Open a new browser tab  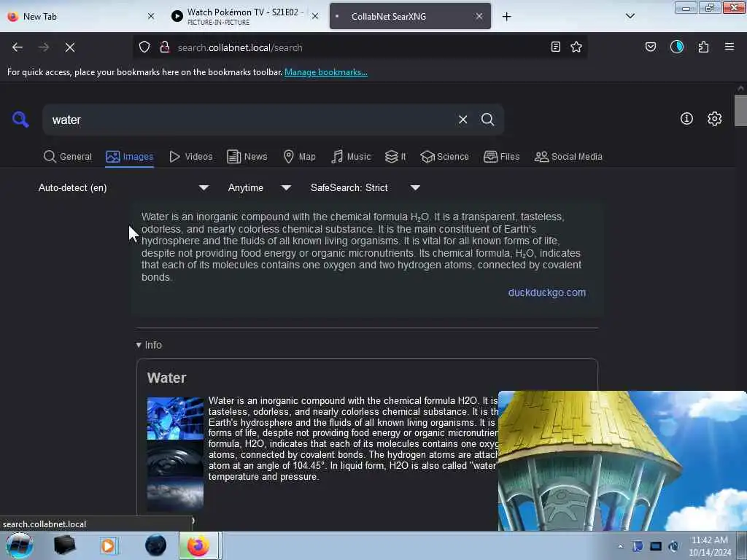point(507,17)
